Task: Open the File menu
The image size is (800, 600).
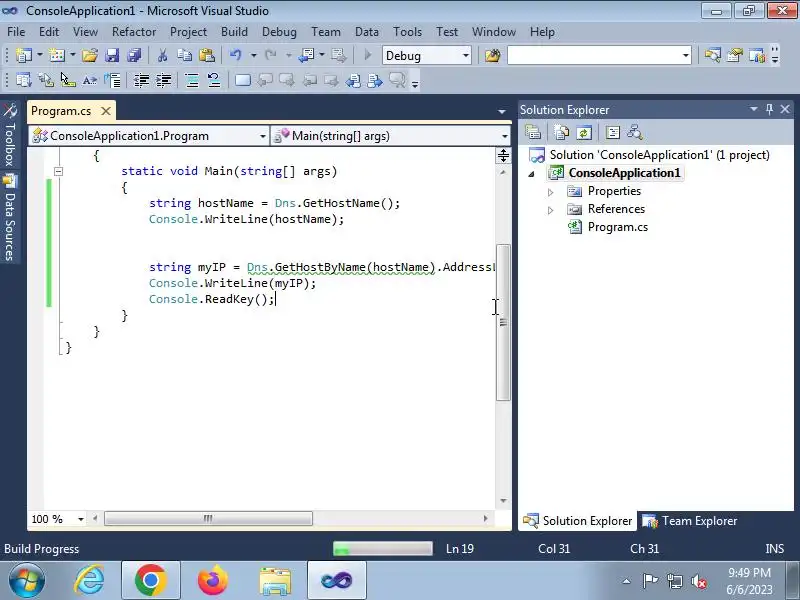Action: tap(16, 32)
